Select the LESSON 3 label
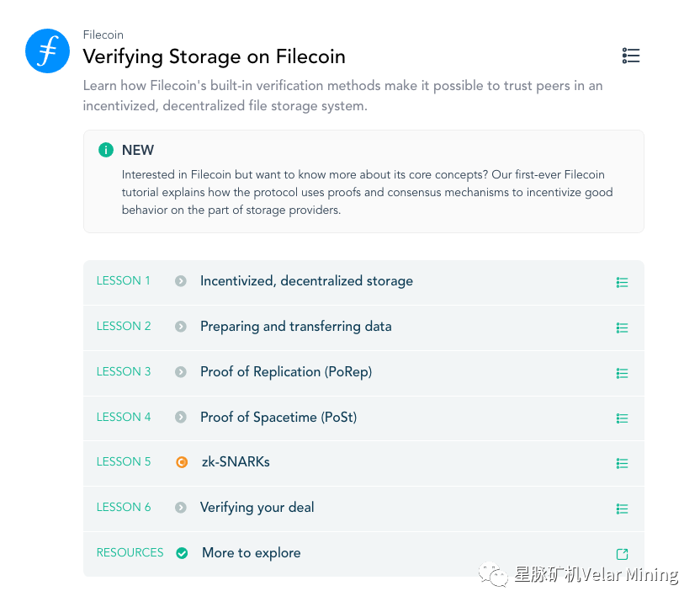 click(x=124, y=371)
